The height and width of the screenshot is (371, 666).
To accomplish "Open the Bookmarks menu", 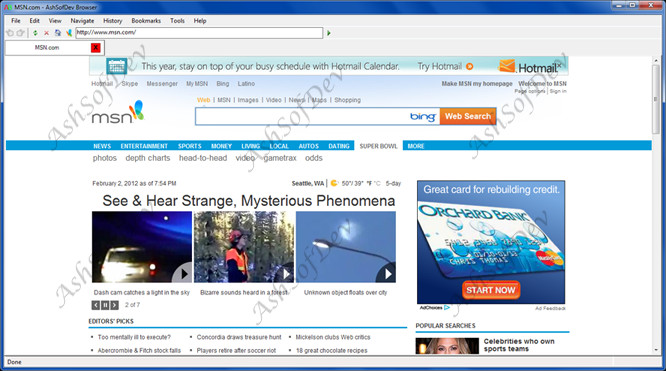I will [146, 20].
